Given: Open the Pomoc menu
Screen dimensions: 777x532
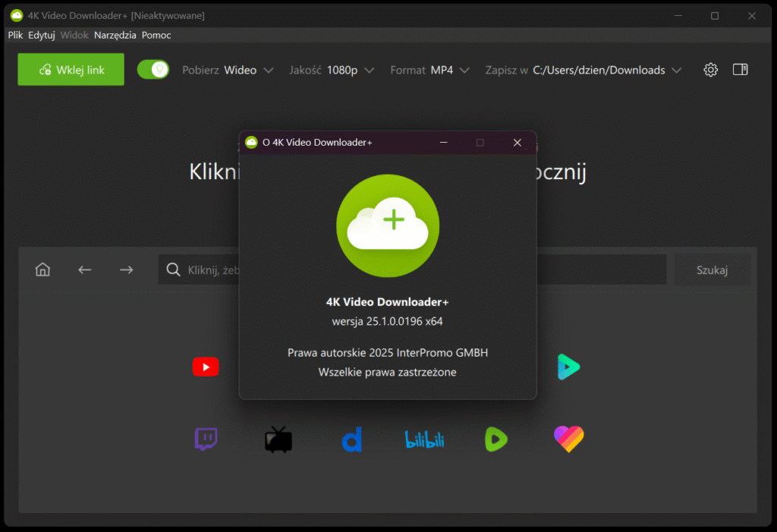Looking at the screenshot, I should coord(156,35).
